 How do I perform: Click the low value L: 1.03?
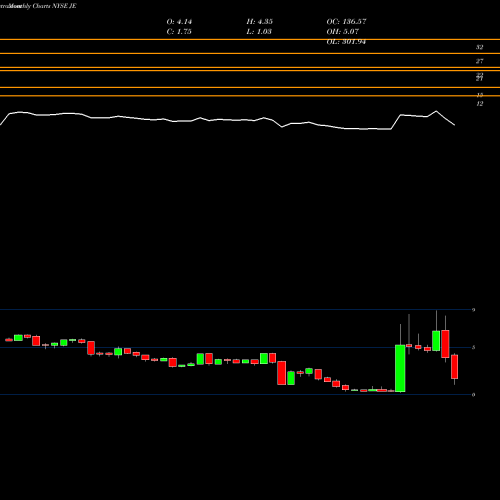(259, 32)
